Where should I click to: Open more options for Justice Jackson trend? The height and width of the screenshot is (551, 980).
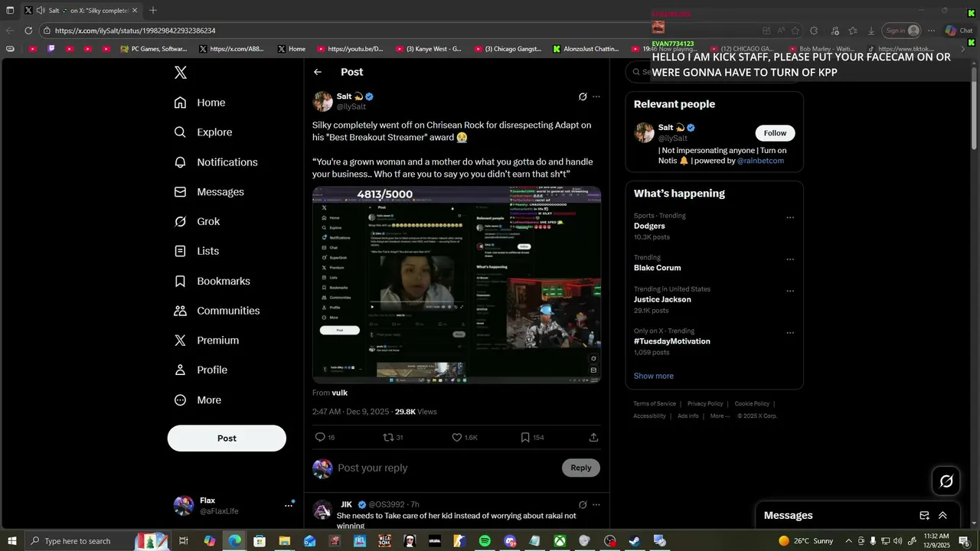pyautogui.click(x=790, y=292)
